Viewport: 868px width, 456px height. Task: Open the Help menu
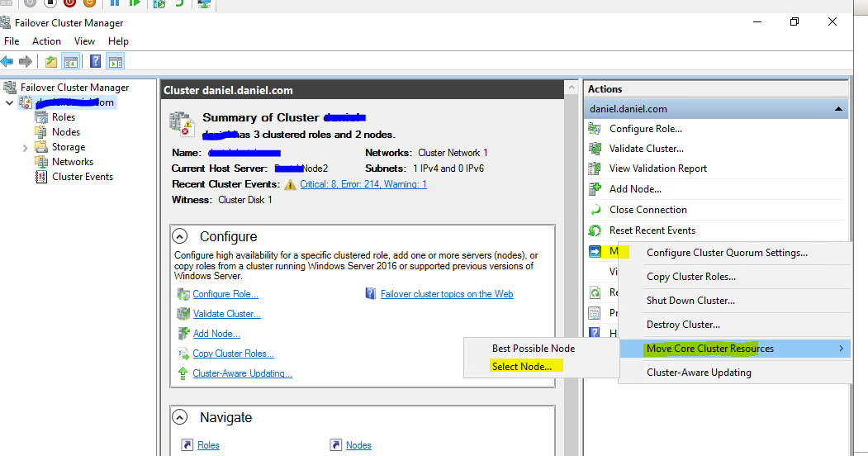[x=118, y=41]
